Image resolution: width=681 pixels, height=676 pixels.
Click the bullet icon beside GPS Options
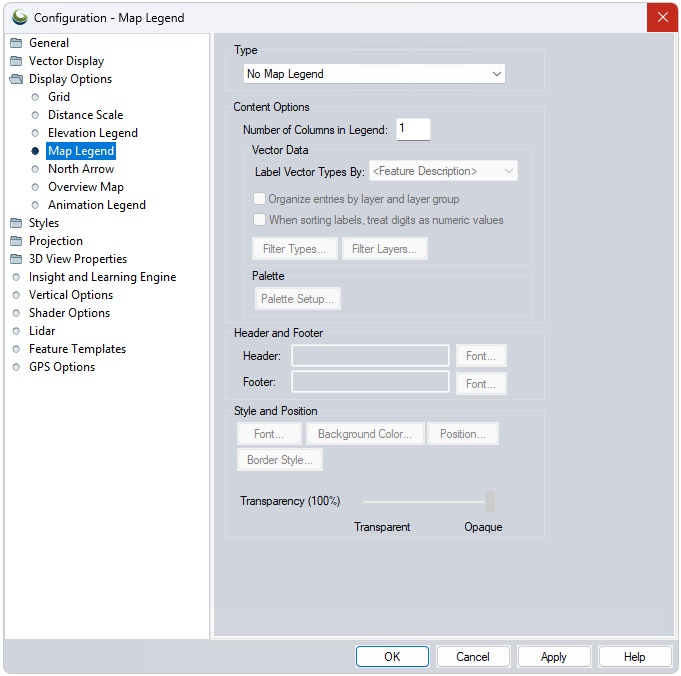coord(16,367)
